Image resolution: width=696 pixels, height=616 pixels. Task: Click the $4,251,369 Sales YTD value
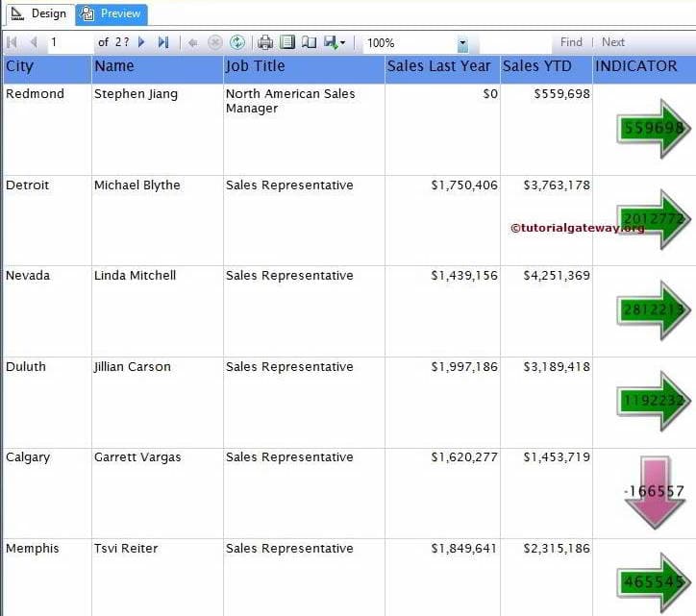click(x=557, y=276)
